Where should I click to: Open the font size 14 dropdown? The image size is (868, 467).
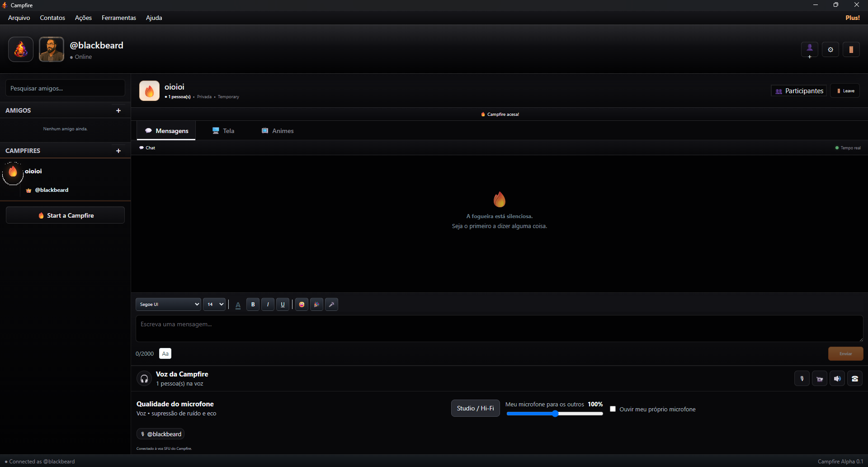[214, 305]
